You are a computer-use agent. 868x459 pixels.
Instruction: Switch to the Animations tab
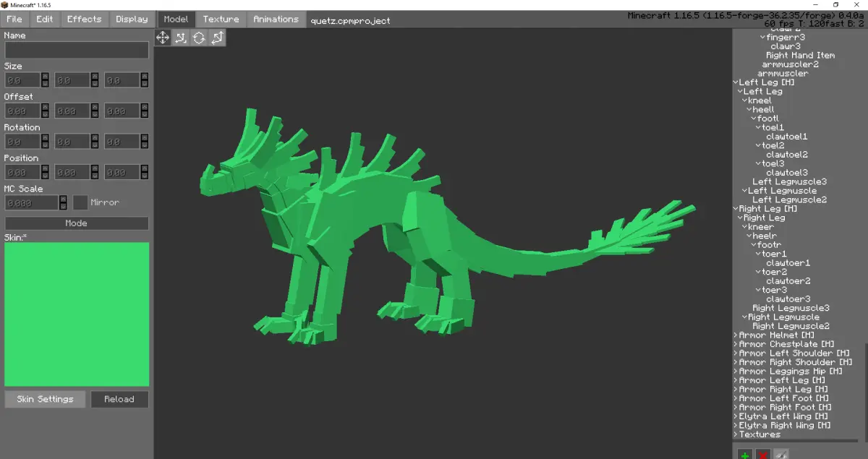coord(276,20)
